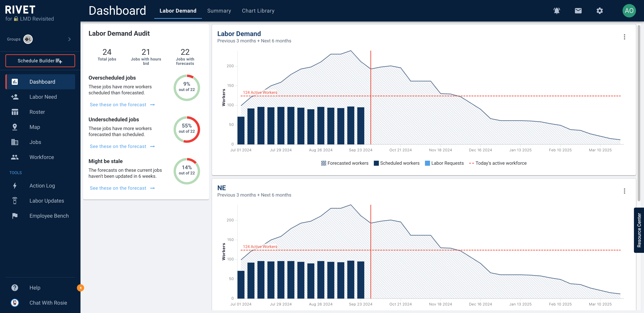This screenshot has width=644, height=313.
Task: Click the RIVET logo
Action: [20, 10]
